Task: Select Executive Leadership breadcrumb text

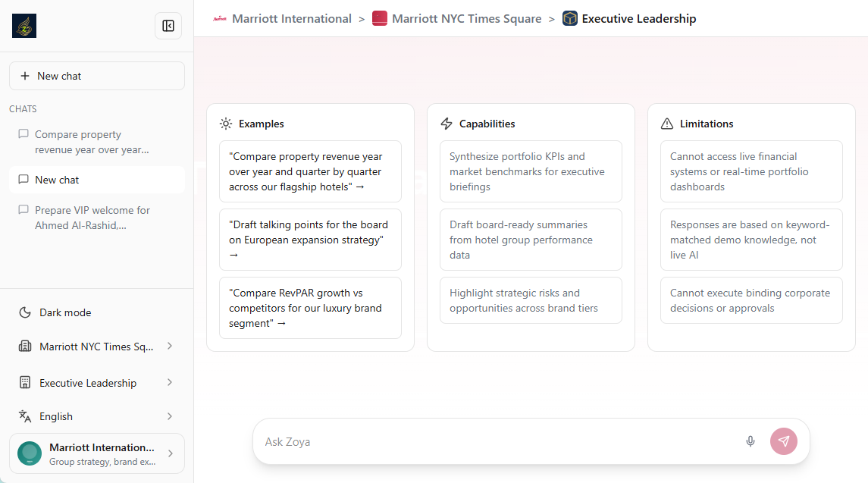Action: (639, 19)
